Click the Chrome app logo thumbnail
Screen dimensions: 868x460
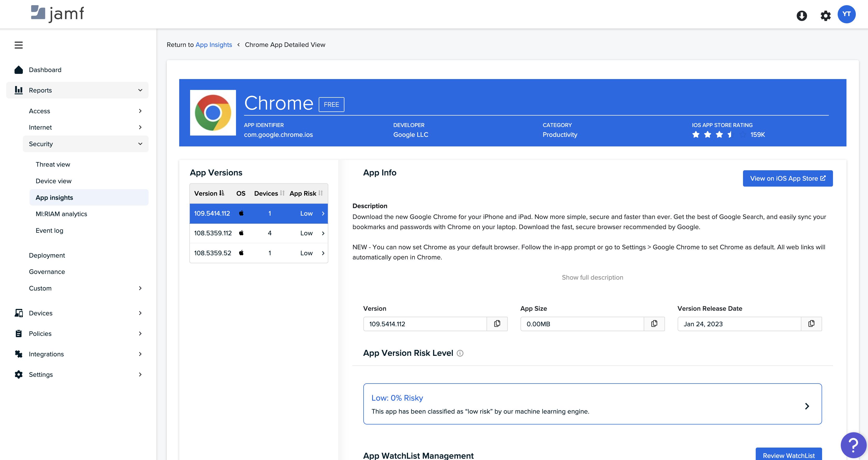pos(213,113)
